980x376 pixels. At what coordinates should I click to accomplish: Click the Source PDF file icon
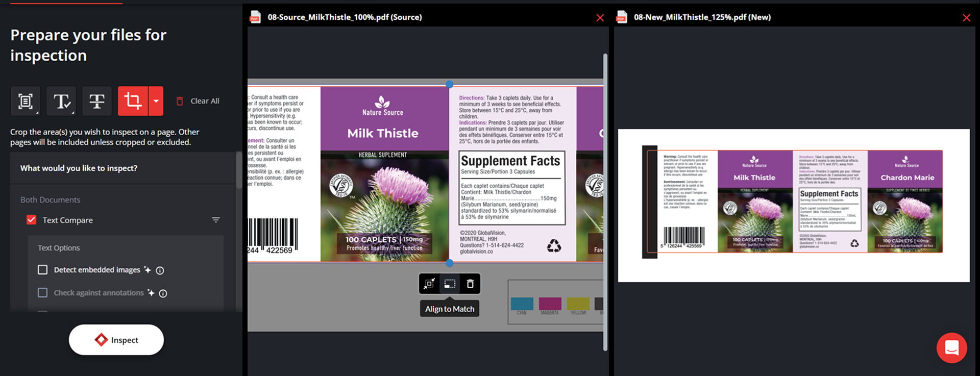tap(255, 17)
